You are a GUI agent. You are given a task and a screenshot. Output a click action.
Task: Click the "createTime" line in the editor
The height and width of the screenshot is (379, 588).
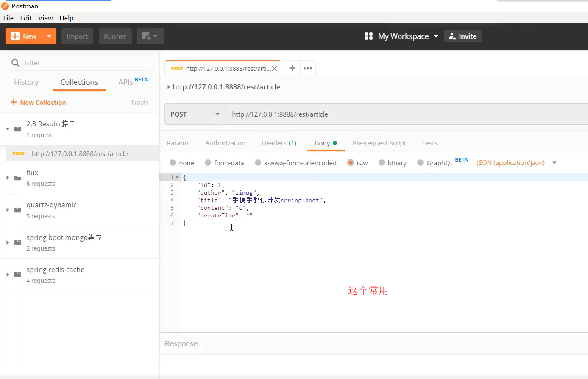[225, 215]
